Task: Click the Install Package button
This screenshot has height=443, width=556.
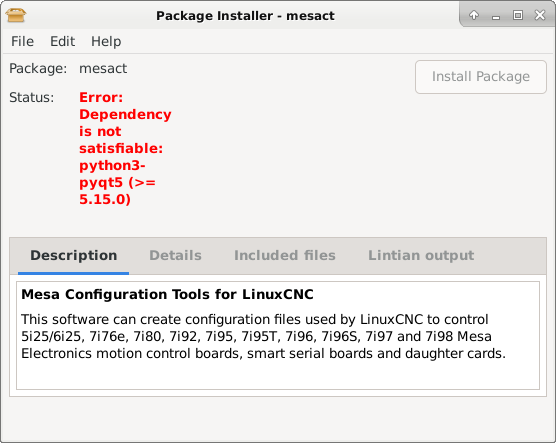Action: coord(481,77)
